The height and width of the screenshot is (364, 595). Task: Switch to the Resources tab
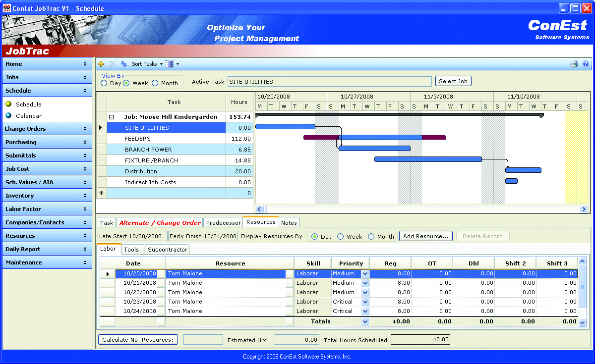click(261, 222)
